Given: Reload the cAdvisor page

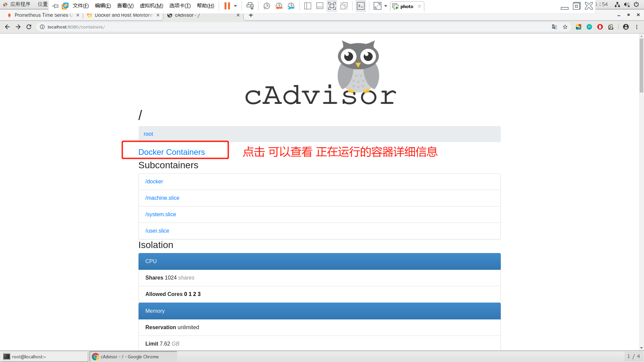Looking at the screenshot, I should (29, 27).
